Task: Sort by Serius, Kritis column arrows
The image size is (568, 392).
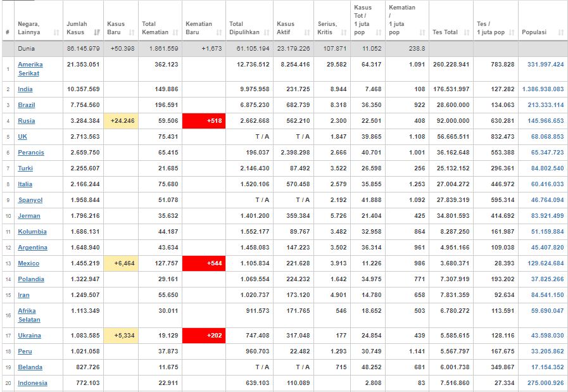Action: click(x=343, y=32)
